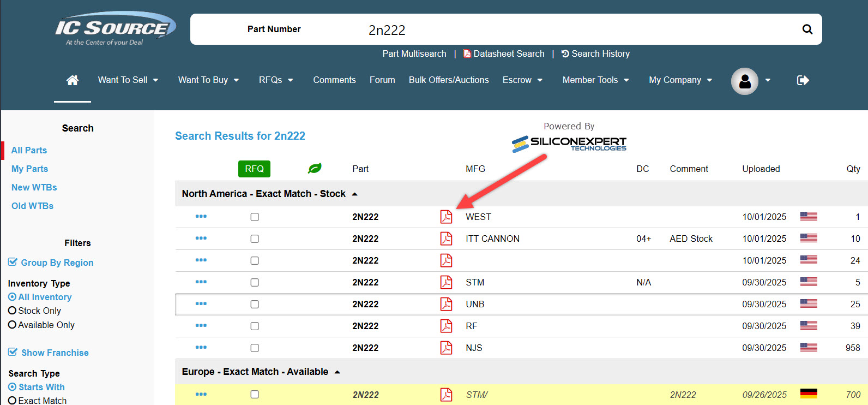Open the user profile avatar
This screenshot has width=868, height=405.
744,81
